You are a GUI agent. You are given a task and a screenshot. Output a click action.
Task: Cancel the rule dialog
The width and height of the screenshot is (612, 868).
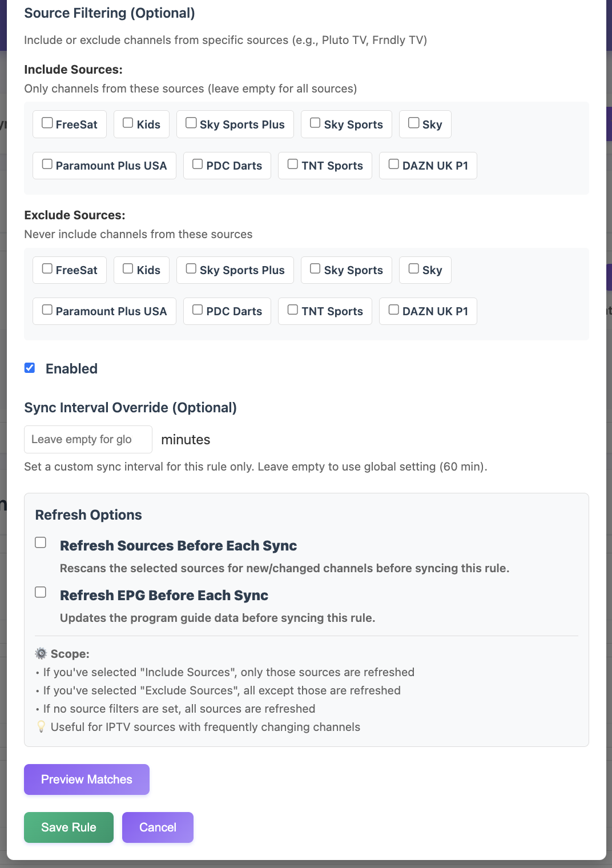158,827
